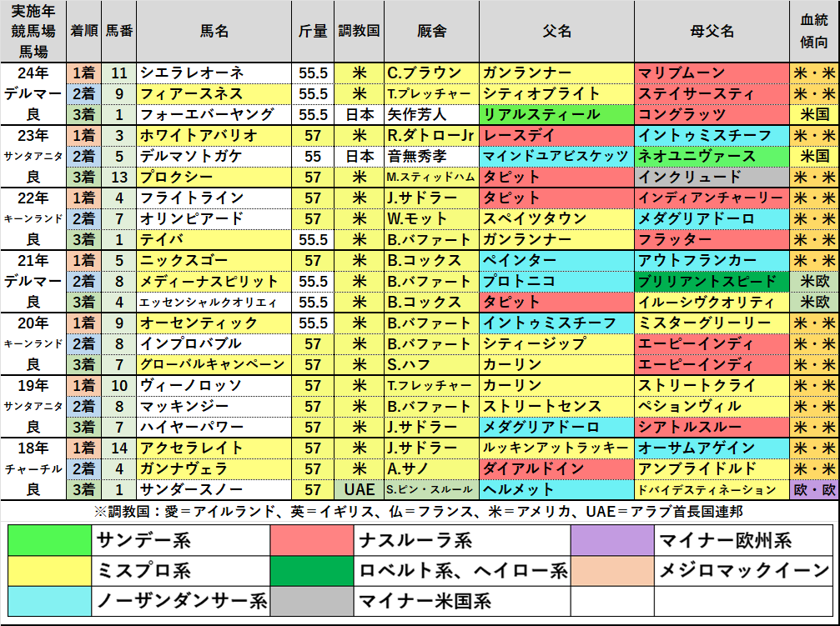Image resolution: width=840 pixels, height=626 pixels.
Task: Select horse name フォーエバーヤング
Action: 214,114
